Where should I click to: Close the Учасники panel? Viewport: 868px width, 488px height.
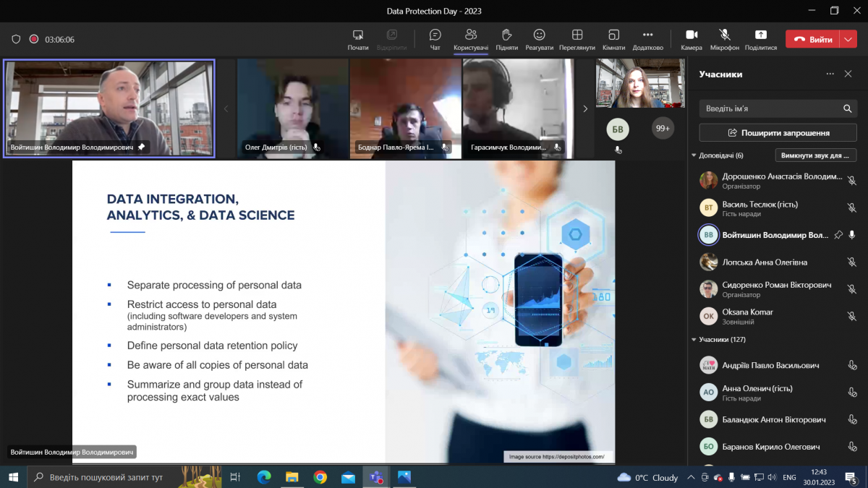[x=848, y=74]
